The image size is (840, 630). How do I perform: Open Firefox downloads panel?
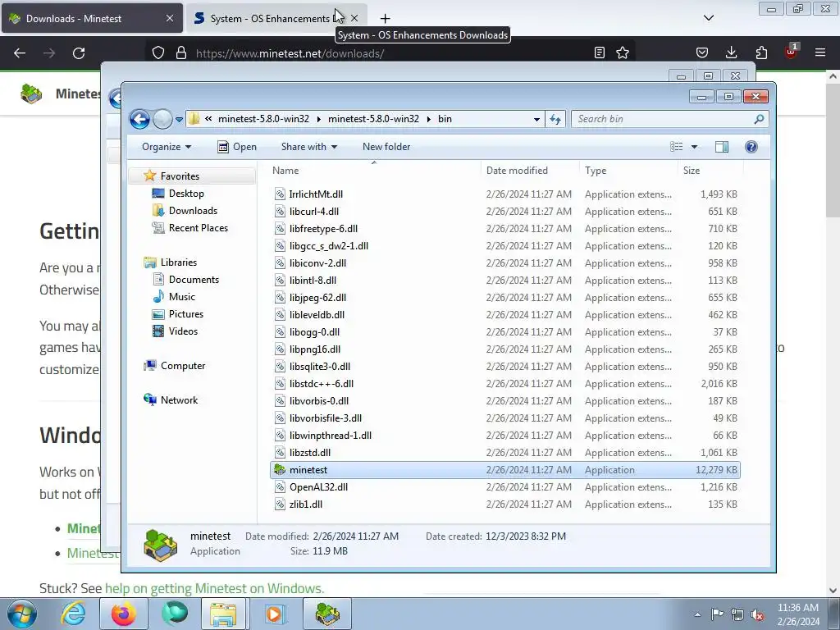click(x=731, y=53)
